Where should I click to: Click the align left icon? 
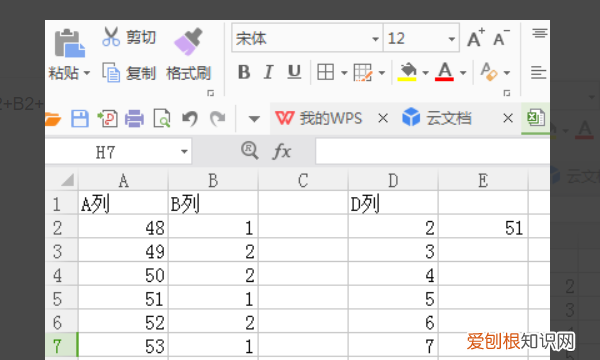point(538,72)
